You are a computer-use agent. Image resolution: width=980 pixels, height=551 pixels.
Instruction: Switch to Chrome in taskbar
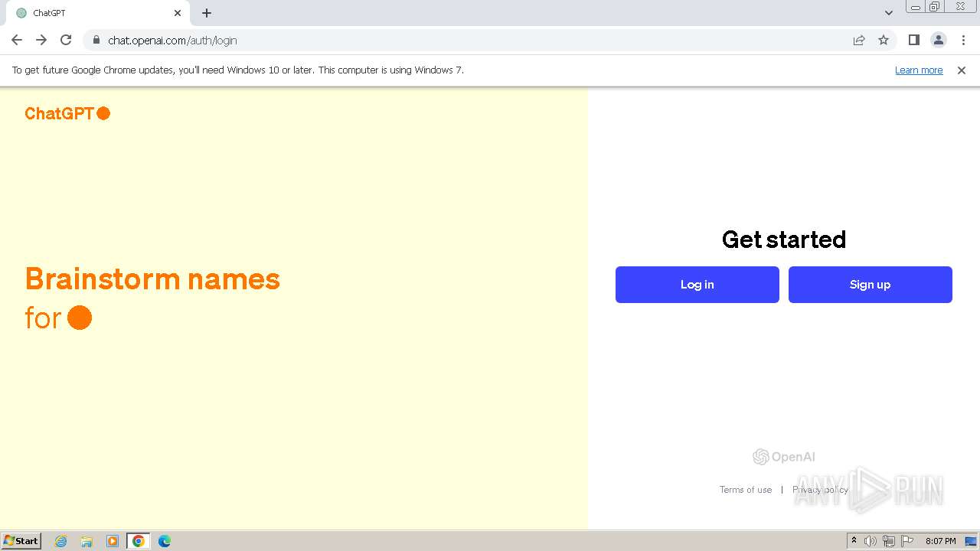pos(139,541)
